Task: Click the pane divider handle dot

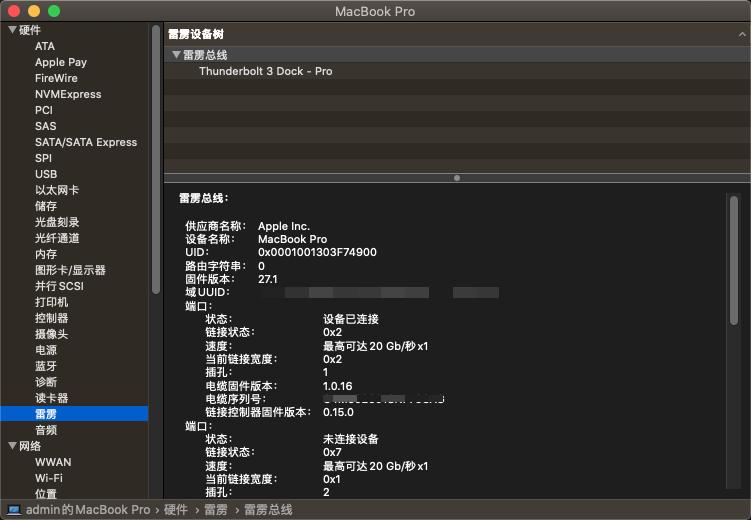Action: pos(457,178)
